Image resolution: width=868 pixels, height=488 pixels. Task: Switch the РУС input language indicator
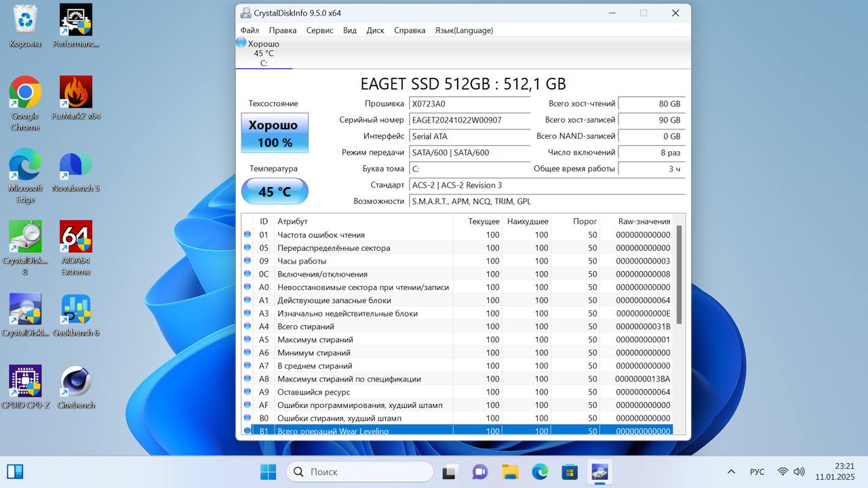click(757, 472)
